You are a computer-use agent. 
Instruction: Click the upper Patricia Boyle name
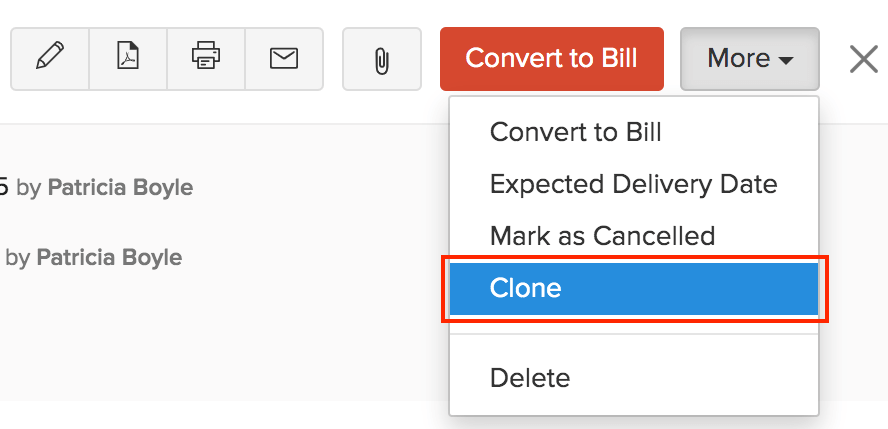click(x=120, y=187)
